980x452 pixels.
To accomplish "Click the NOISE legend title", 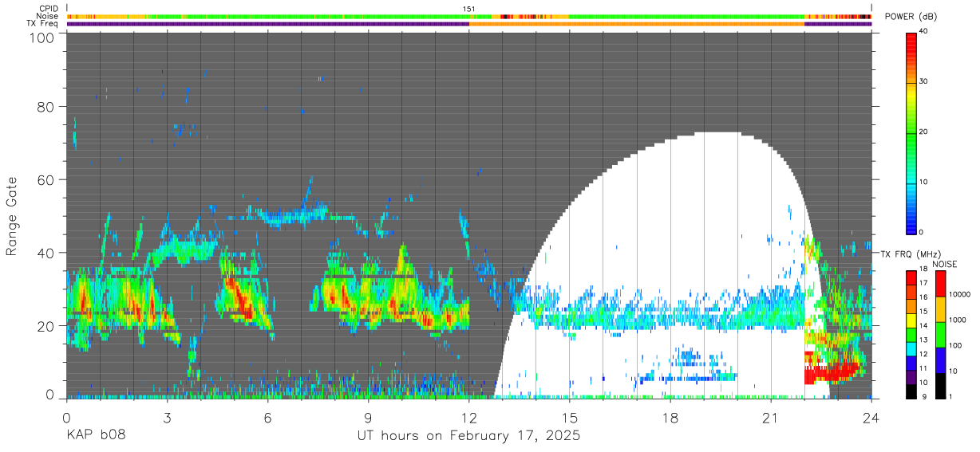I will (944, 264).
